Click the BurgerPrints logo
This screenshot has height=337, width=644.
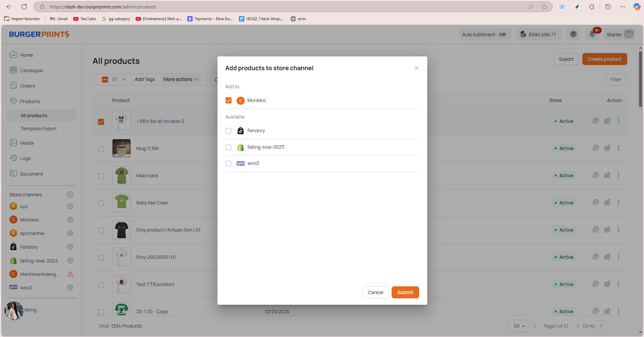pyautogui.click(x=39, y=34)
